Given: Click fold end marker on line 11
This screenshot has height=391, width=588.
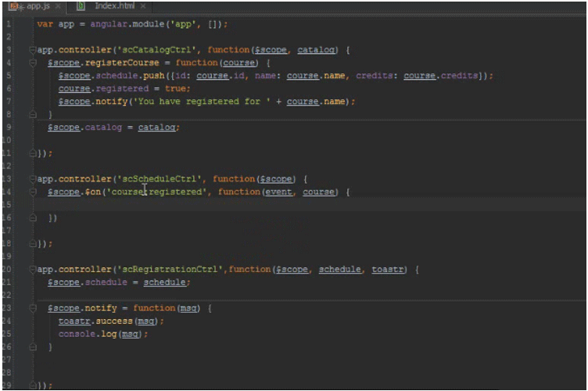Looking at the screenshot, I should pos(33,153).
